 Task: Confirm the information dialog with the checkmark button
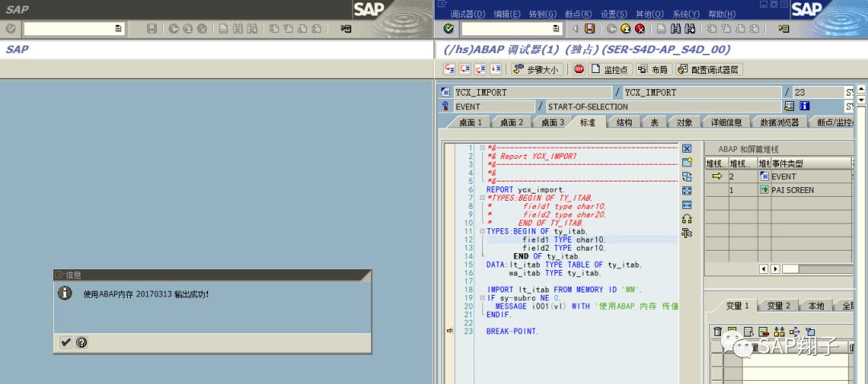[x=66, y=342]
